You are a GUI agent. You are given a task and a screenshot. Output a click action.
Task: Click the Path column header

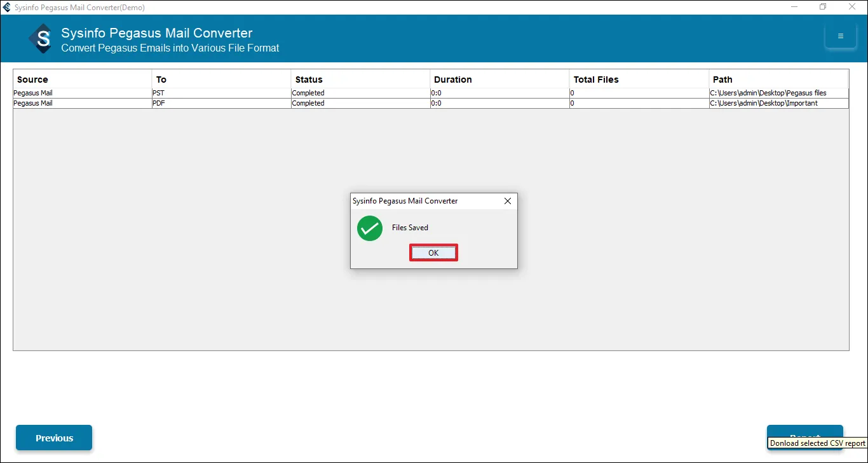779,79
